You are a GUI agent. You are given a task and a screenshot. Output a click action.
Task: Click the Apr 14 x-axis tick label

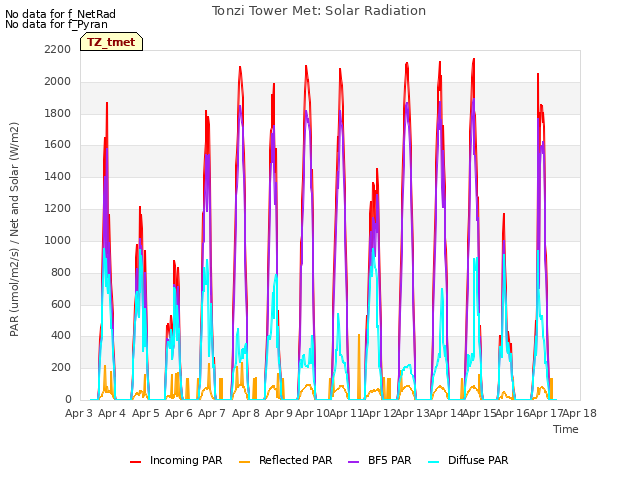[446, 413]
